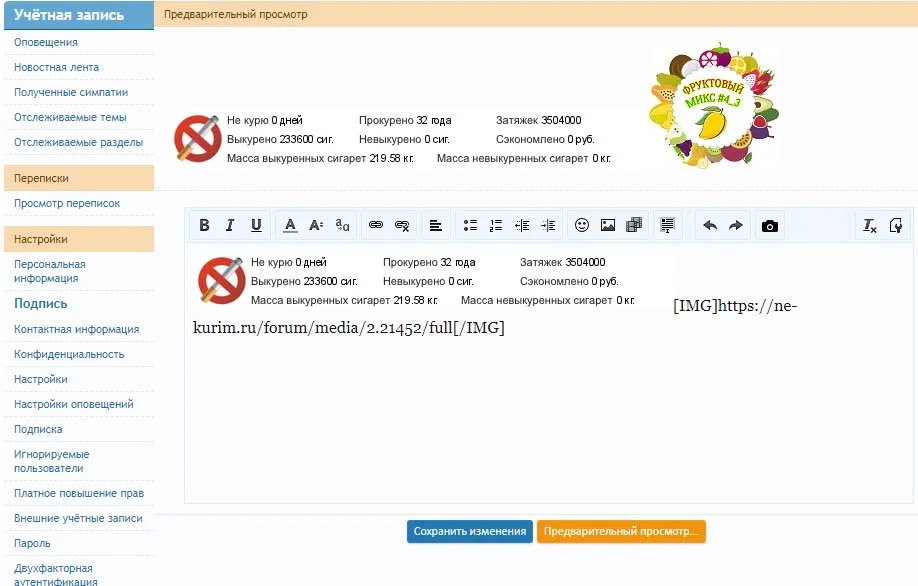This screenshot has height=586, width=918.
Task: Open Просмотр переписок
Action: pos(67,203)
